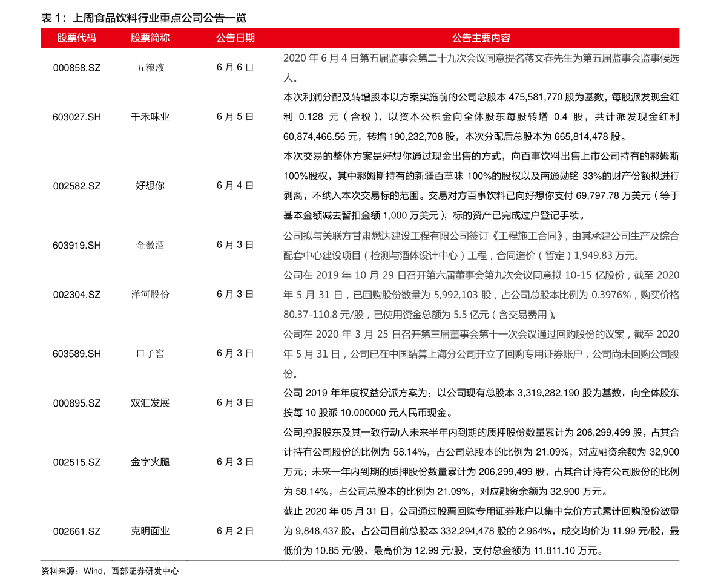Select the 股票简称 column header
The height and width of the screenshot is (588, 721).
(150, 38)
